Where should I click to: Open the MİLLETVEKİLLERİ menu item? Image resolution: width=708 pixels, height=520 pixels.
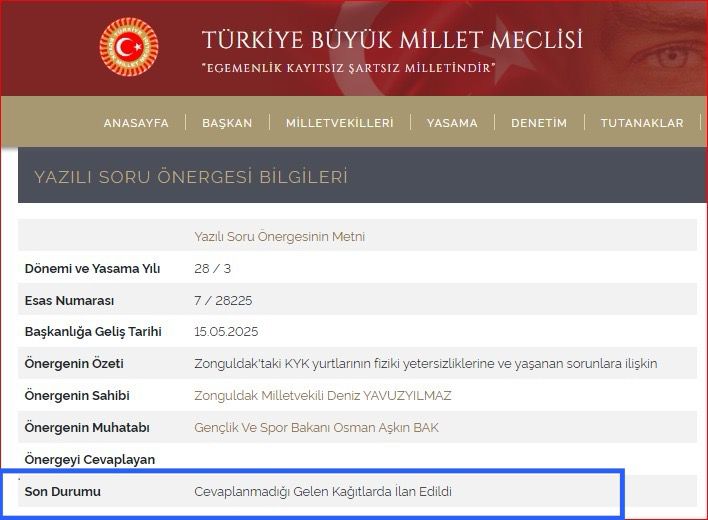coord(340,123)
